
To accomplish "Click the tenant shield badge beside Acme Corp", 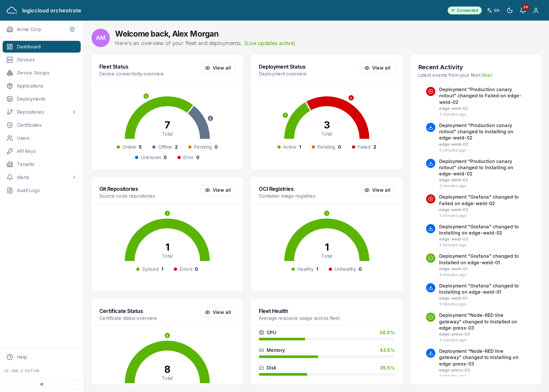I will (72, 29).
